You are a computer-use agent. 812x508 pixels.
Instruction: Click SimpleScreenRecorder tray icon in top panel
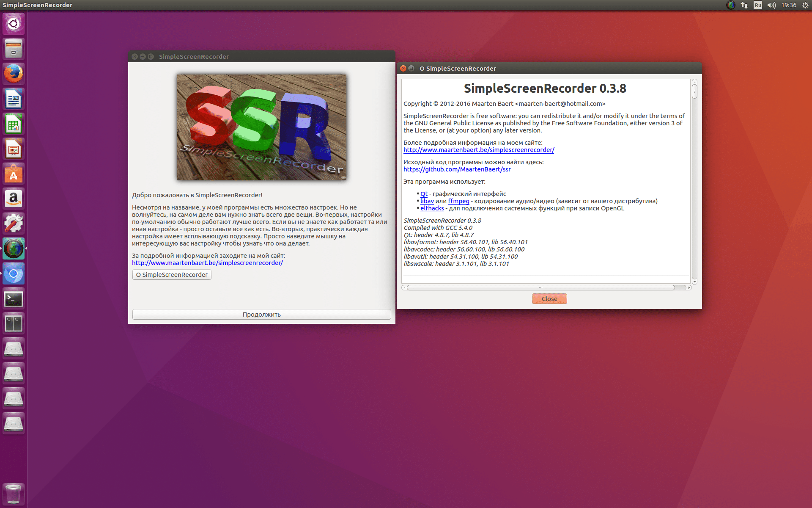coord(731,5)
